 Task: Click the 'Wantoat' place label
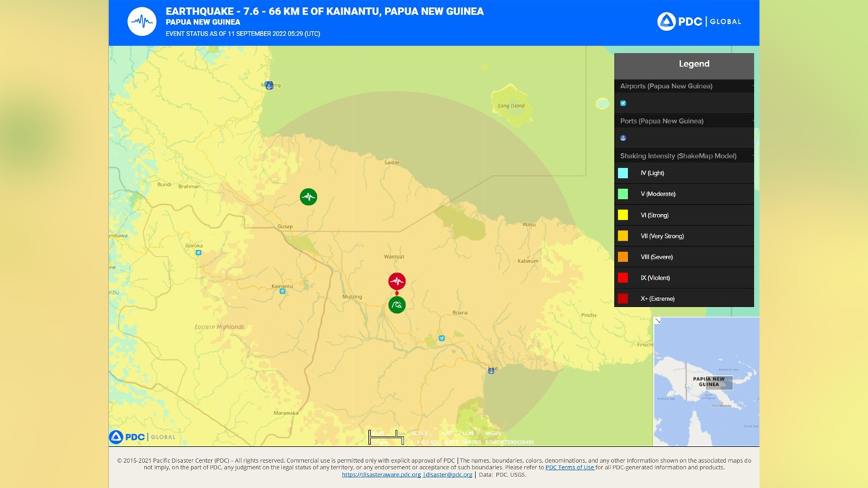394,257
